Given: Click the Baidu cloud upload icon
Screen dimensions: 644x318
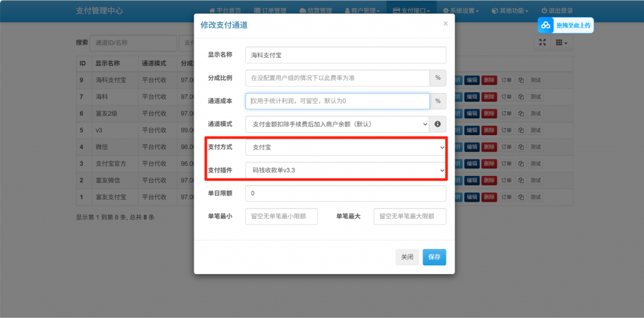Looking at the screenshot, I should coord(546,25).
